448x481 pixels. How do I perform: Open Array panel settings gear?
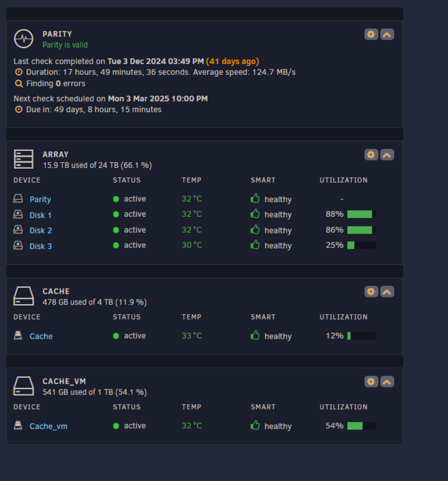click(x=371, y=155)
